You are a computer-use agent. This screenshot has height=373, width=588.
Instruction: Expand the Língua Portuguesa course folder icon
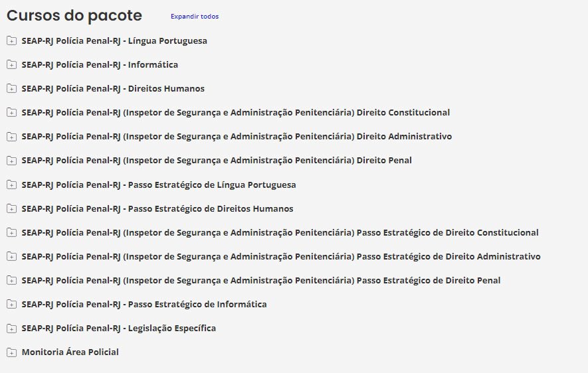11,41
